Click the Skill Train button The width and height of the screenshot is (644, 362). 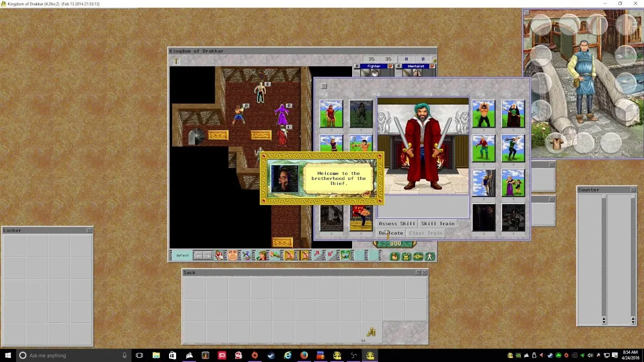click(x=438, y=224)
